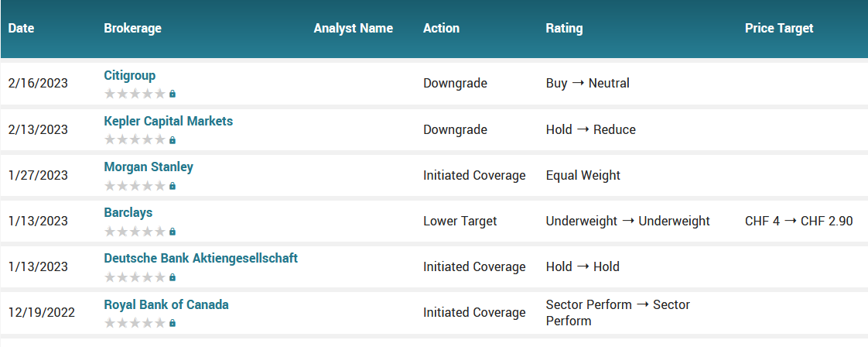
Task: Click the Rating column header
Action: [564, 28]
